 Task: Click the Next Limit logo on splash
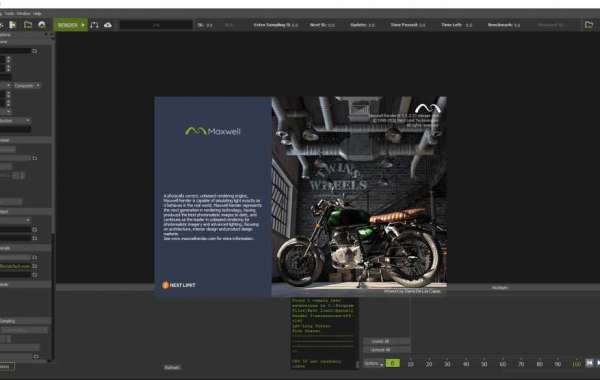(179, 285)
